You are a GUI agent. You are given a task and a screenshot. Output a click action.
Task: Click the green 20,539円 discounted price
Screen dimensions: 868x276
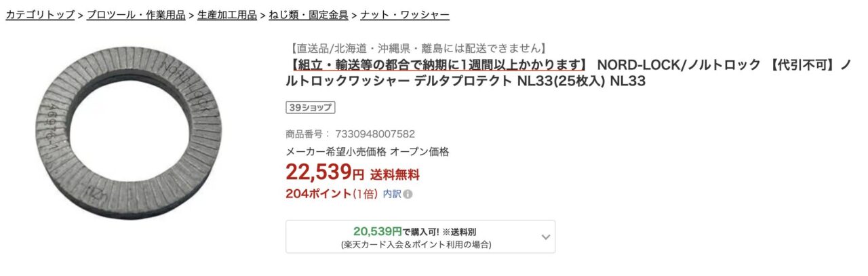coord(378,231)
